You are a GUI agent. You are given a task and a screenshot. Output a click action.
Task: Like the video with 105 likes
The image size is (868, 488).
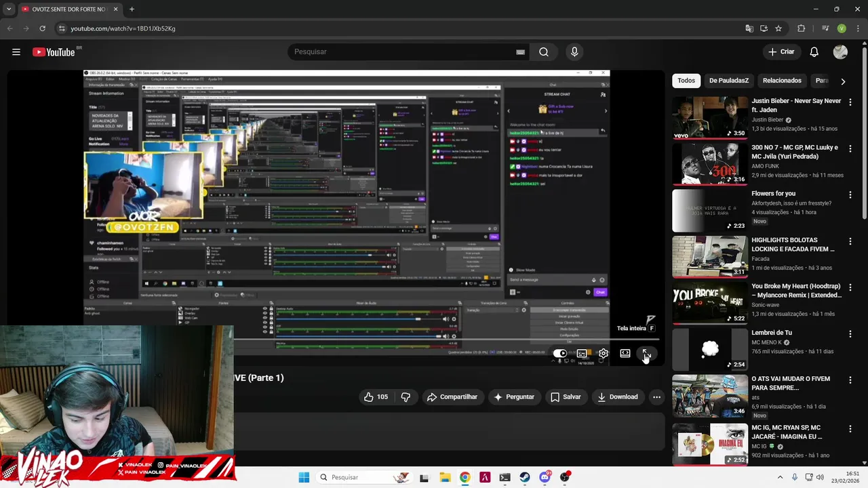point(376,397)
